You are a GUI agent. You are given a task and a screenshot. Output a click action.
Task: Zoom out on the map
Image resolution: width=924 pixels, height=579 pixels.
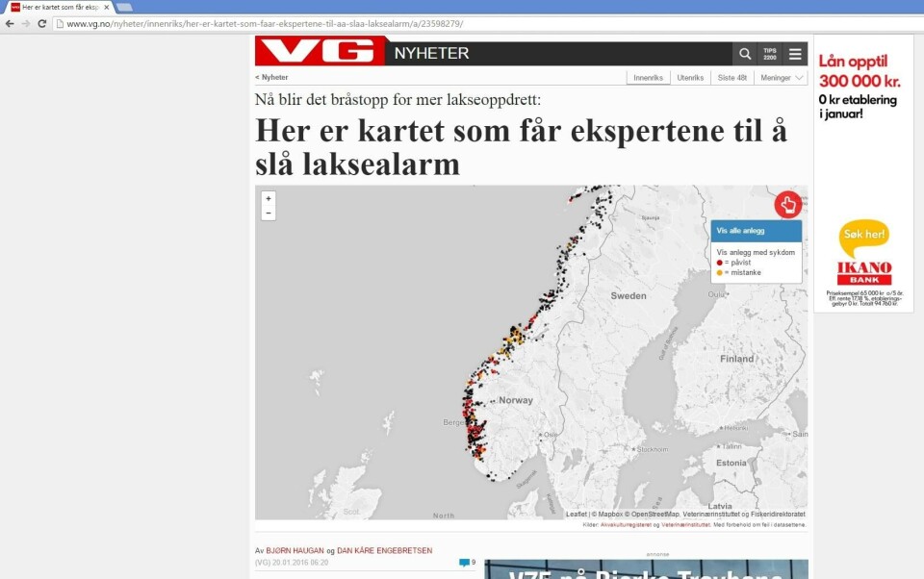coord(269,213)
